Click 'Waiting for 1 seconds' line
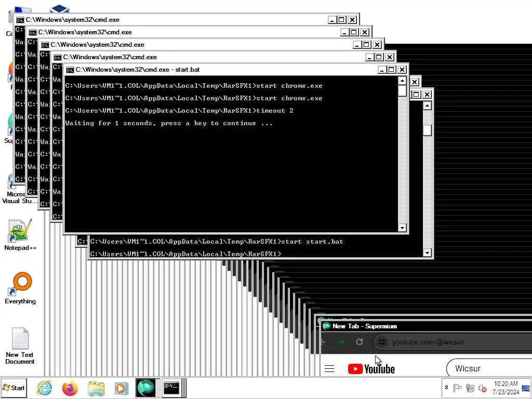This screenshot has height=399, width=532. point(169,123)
